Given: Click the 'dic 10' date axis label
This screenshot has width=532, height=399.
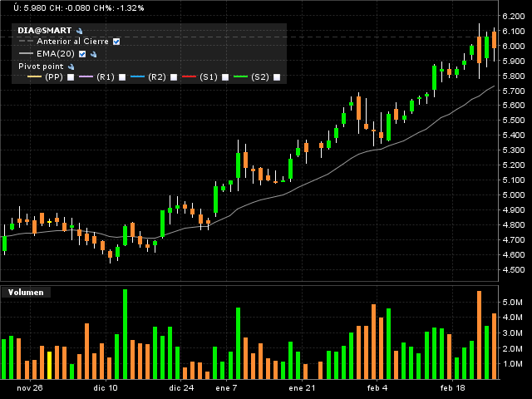Looking at the screenshot, I should tap(106, 388).
